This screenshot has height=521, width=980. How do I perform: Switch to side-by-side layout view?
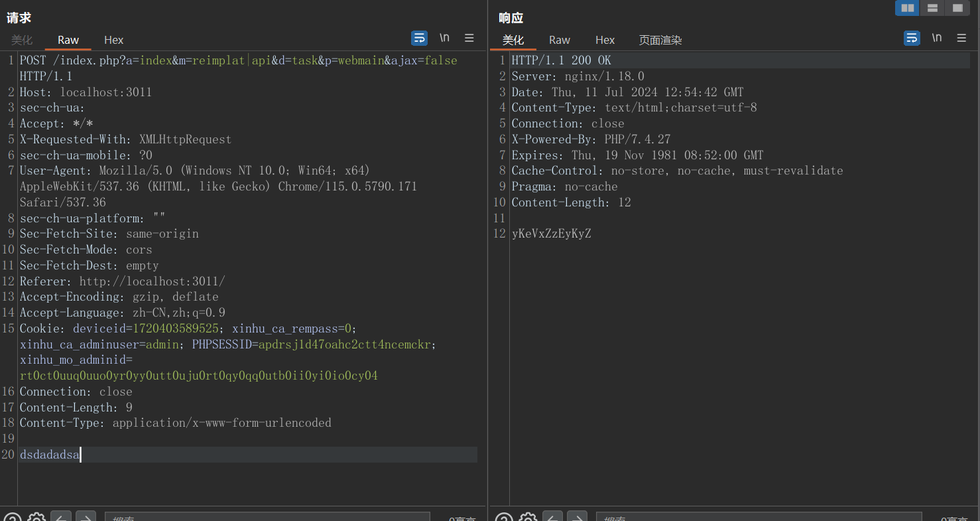tap(907, 8)
